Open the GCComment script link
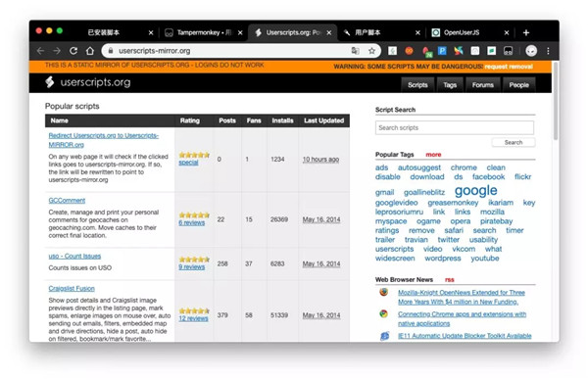This screenshot has height=380, width=588. 67,200
